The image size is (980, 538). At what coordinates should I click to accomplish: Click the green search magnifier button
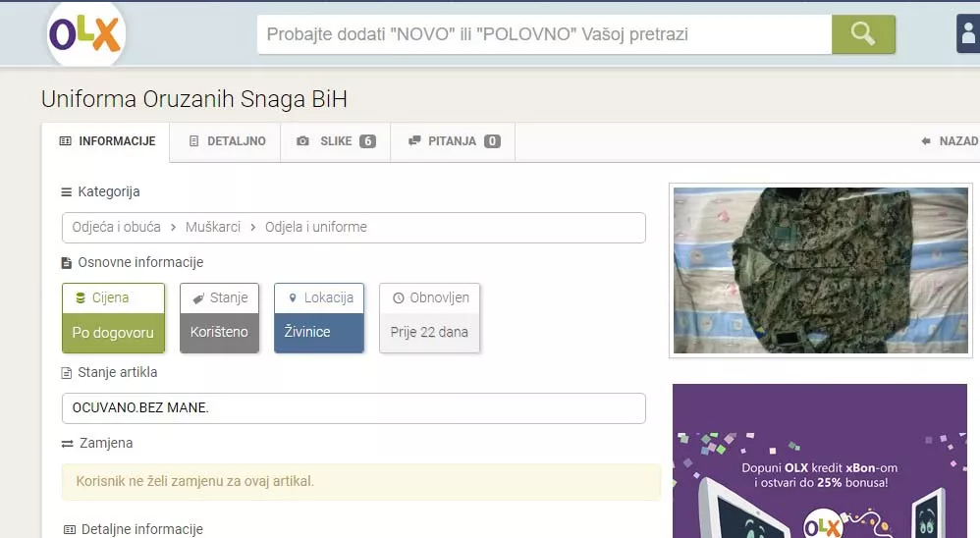point(863,34)
